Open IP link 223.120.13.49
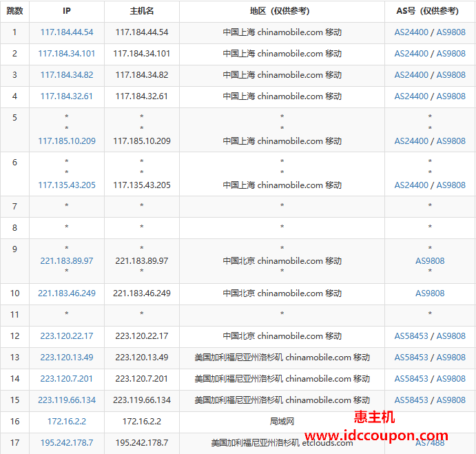The width and height of the screenshot is (476, 454). 67,358
